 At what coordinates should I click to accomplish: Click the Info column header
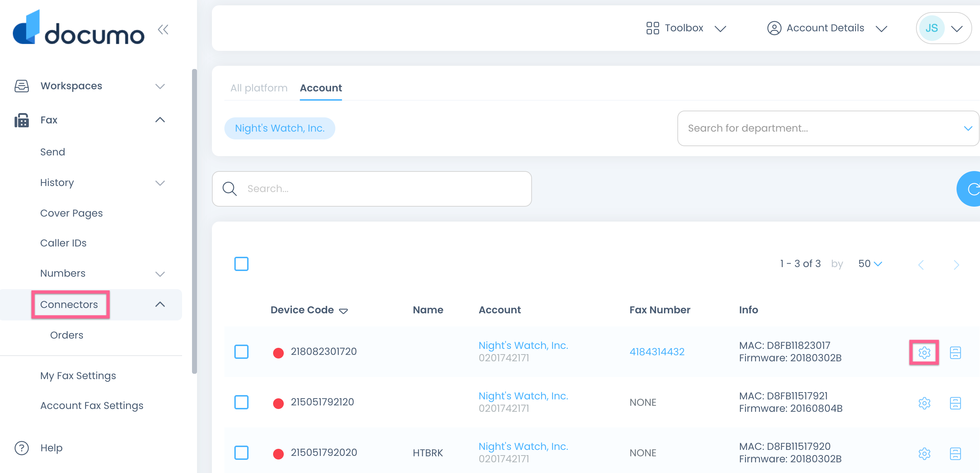point(748,310)
